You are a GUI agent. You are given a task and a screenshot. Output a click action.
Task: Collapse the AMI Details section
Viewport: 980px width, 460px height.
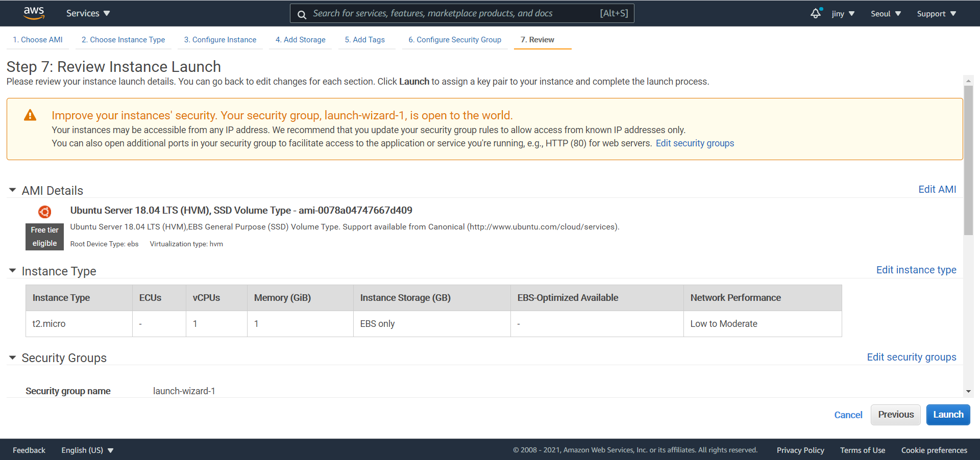click(x=13, y=190)
